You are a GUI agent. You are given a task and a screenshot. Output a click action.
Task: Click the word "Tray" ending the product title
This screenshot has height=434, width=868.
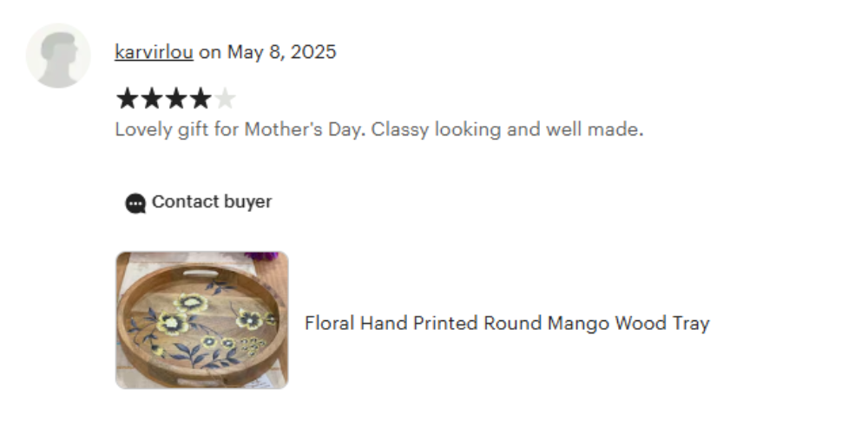click(x=691, y=324)
